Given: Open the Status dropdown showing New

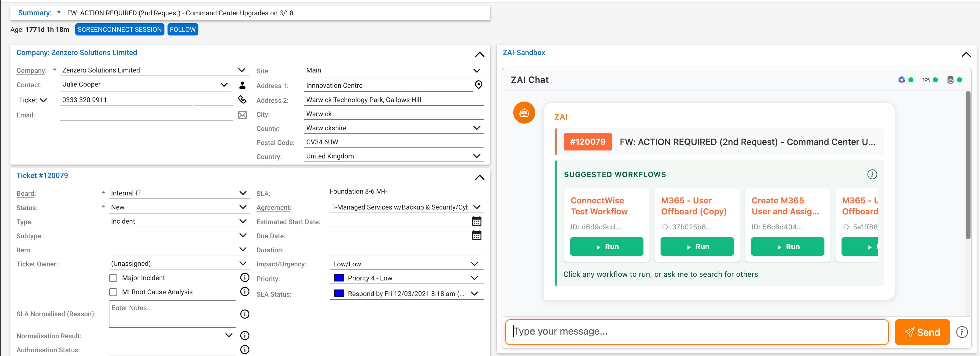Looking at the screenshot, I should click(x=243, y=207).
